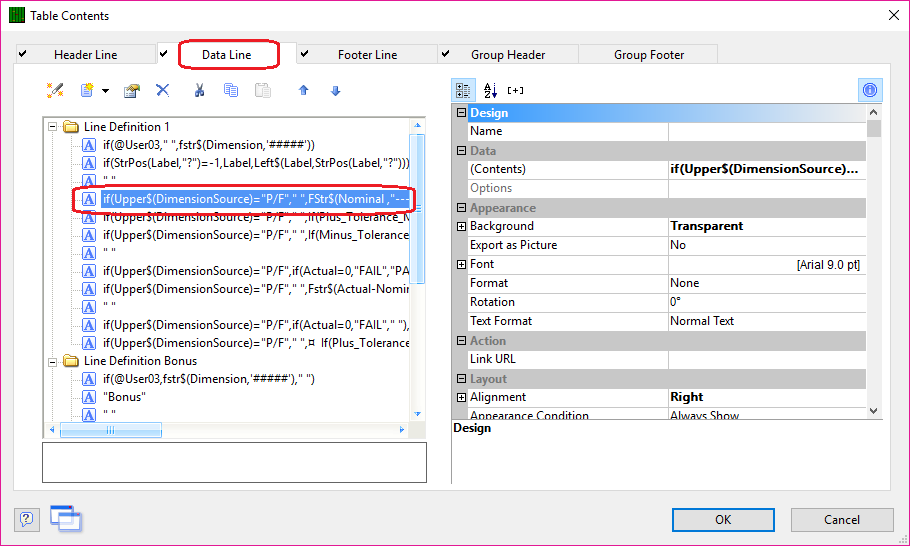Viewport: 910px width, 546px height.
Task: Switch to the Header Line tab
Action: [x=85, y=55]
